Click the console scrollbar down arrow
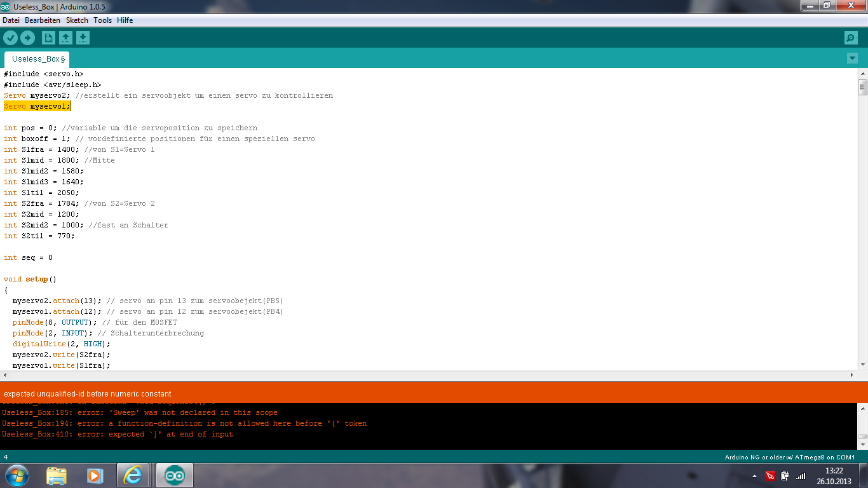Image resolution: width=868 pixels, height=488 pixels. point(862,445)
